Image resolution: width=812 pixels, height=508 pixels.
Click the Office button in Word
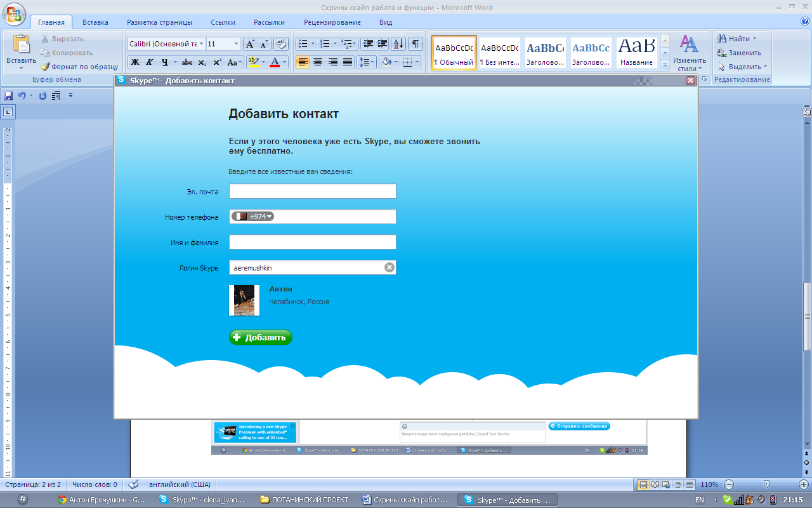[14, 13]
